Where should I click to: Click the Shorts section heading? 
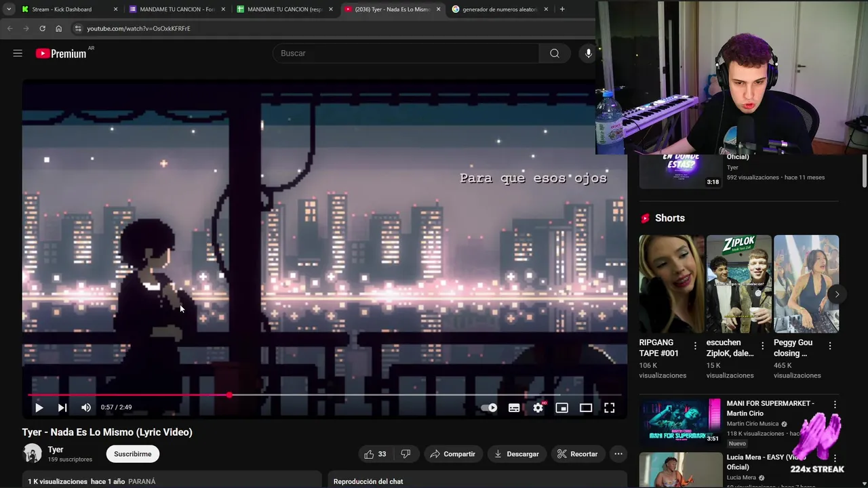[x=670, y=218]
